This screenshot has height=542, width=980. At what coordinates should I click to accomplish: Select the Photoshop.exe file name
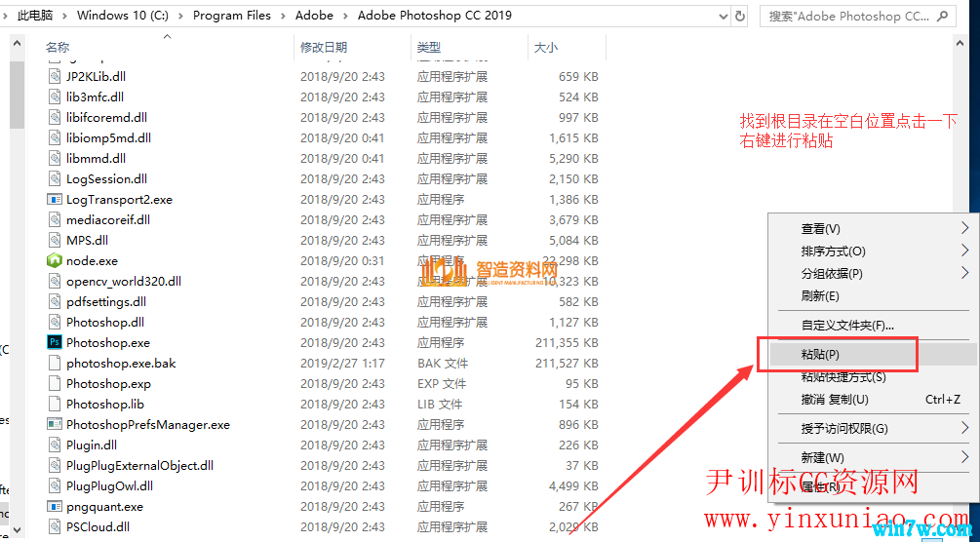108,342
